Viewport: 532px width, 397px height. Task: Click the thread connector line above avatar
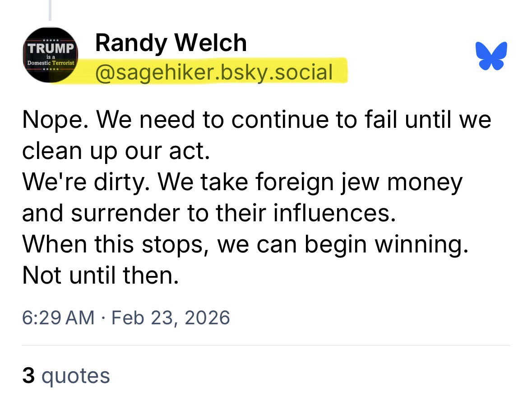50,10
